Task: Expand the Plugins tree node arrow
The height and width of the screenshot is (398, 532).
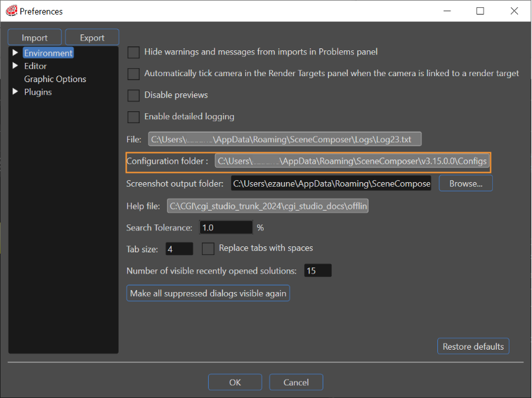Action: (x=15, y=91)
